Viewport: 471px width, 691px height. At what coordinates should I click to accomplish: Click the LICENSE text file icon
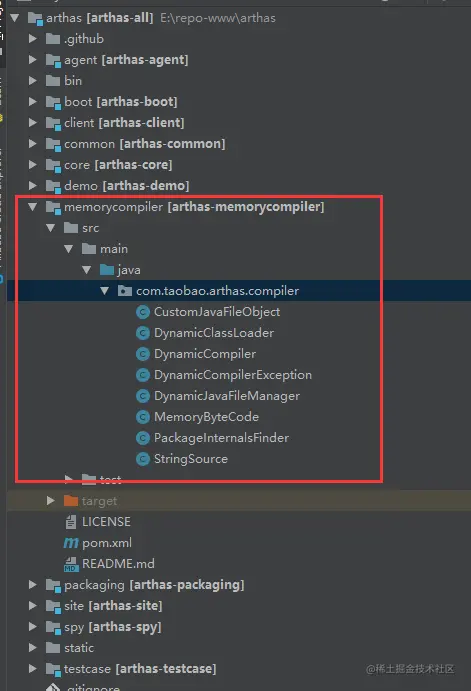(71, 522)
